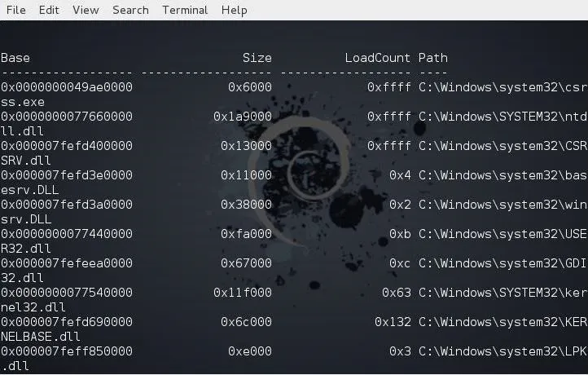This screenshot has width=588, height=375.
Task: Click base address 0x0000000077440000
Action: (67, 234)
